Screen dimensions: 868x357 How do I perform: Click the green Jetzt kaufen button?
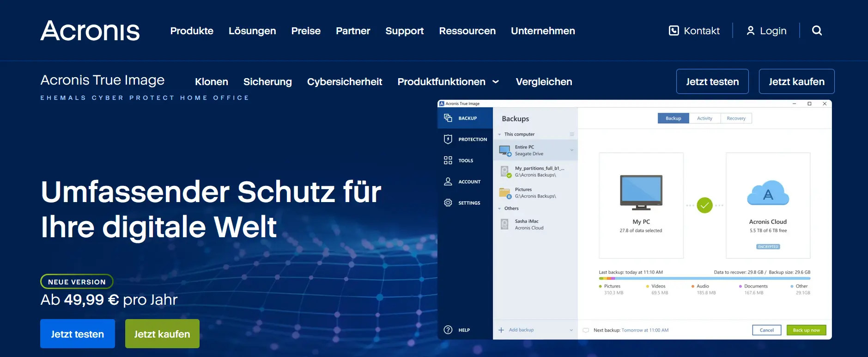click(x=162, y=333)
